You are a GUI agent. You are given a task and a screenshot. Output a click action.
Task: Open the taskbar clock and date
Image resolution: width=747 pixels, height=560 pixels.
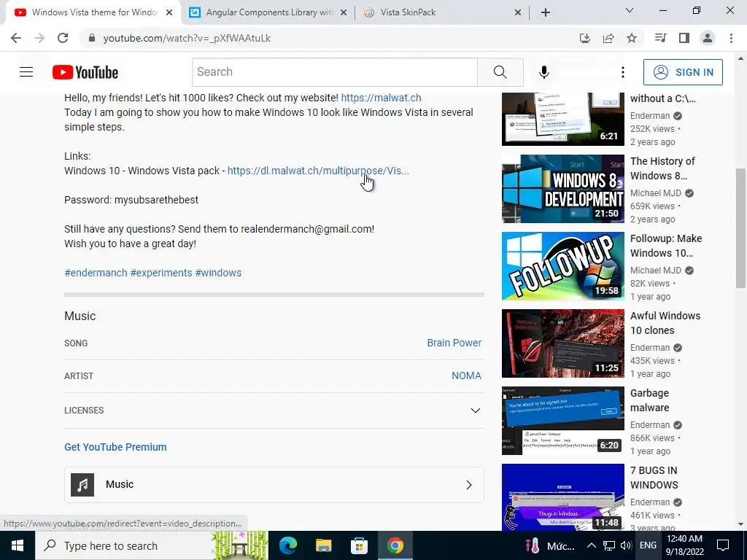pos(685,545)
